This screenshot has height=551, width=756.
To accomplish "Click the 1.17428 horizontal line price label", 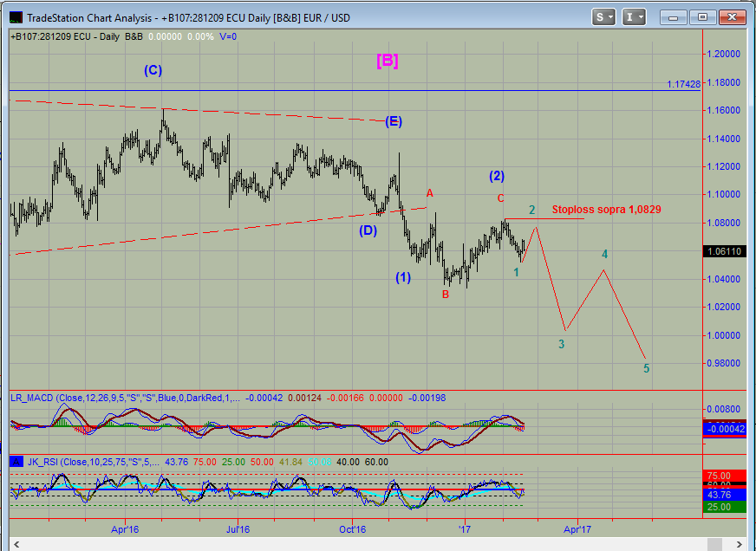I will click(x=683, y=84).
